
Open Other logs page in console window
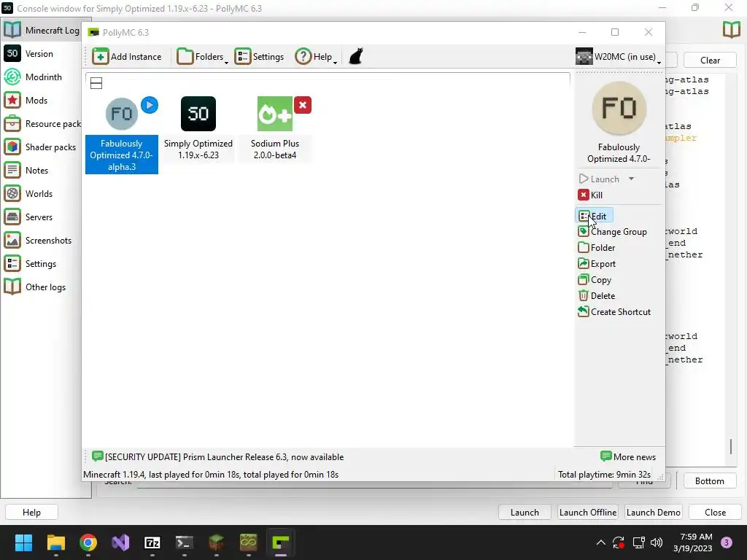pyautogui.click(x=42, y=287)
